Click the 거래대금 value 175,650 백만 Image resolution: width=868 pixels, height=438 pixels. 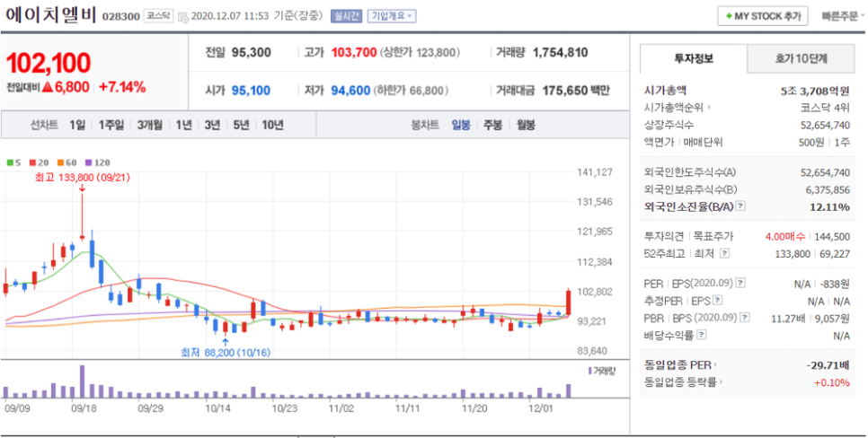(576, 90)
